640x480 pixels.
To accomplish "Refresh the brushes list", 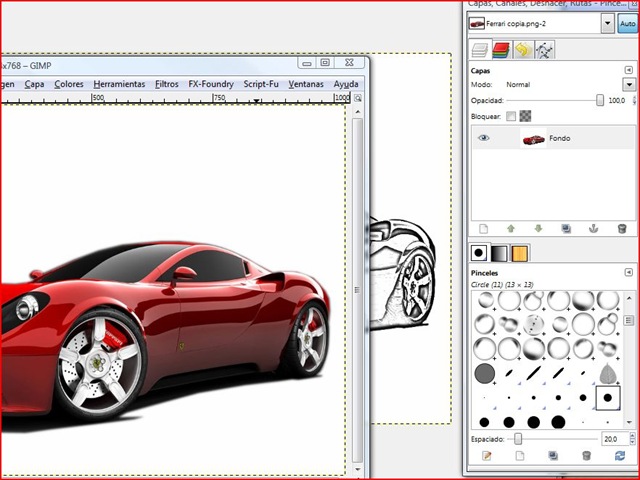I will 622,456.
